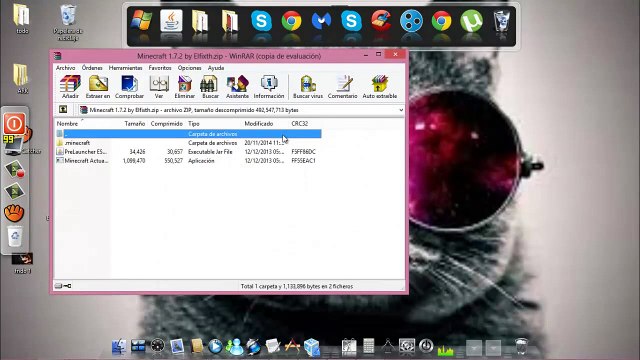Click the WinRAR title bar icon
Image resolution: width=640 pixels, height=360 pixels.
[x=58, y=56]
